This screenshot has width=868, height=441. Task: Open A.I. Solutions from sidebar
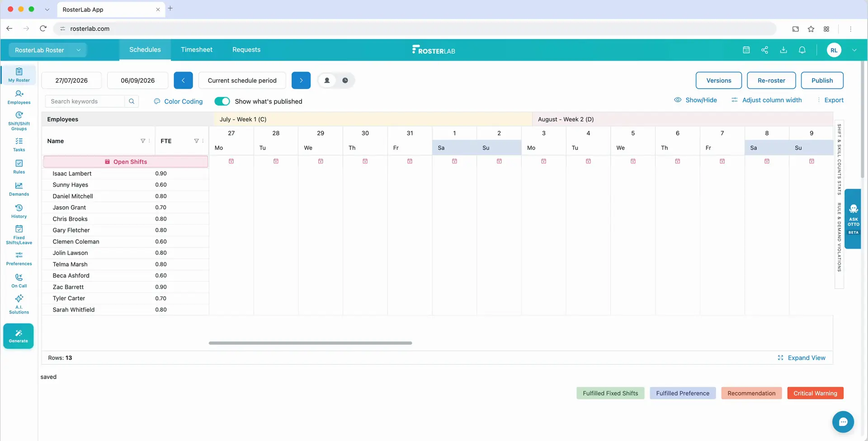tap(19, 304)
